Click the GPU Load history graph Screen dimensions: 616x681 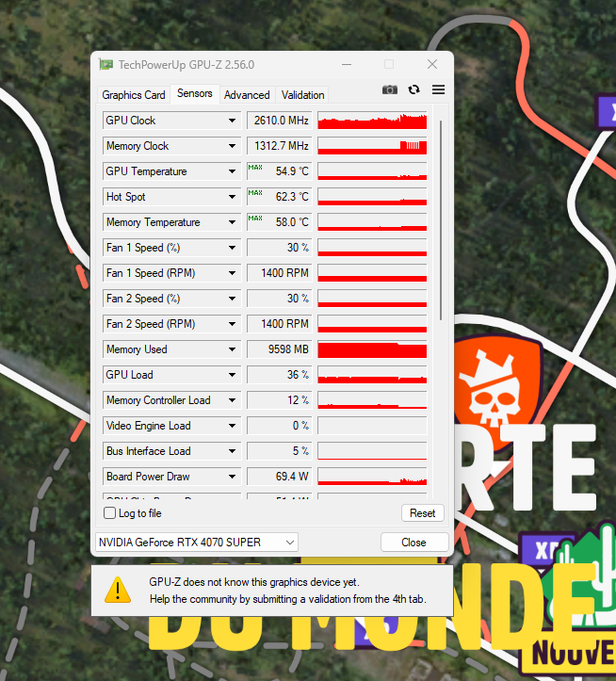pos(372,374)
